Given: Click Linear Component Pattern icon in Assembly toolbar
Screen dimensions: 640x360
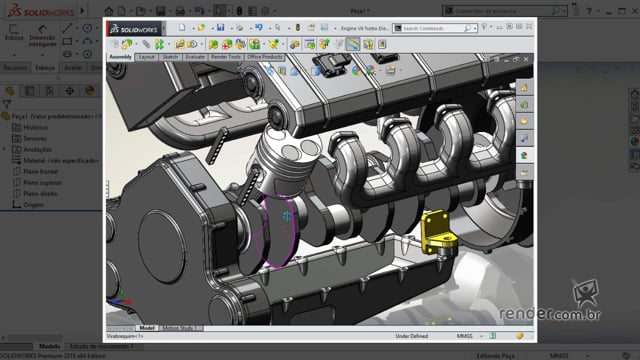Looking at the screenshot, I should coord(159,44).
